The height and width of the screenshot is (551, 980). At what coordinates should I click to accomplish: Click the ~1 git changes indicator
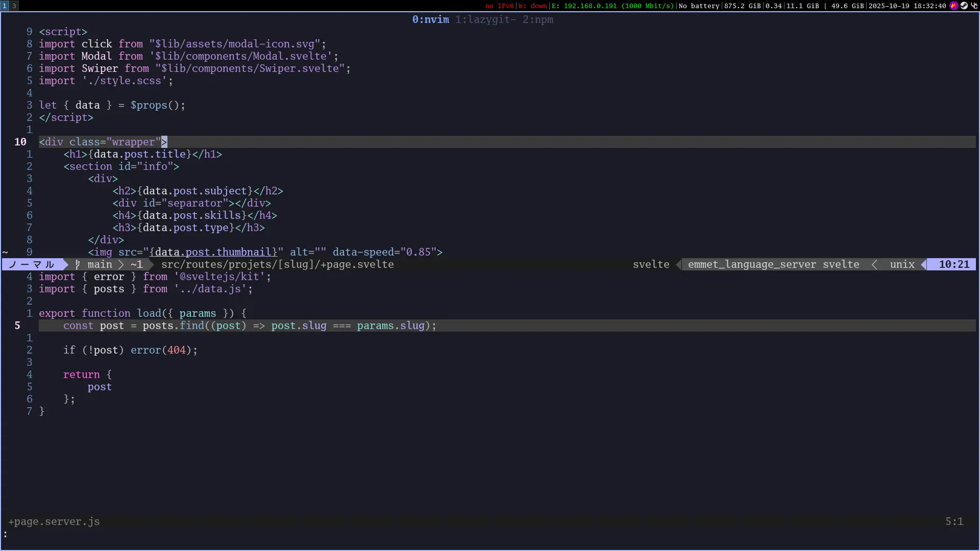[137, 264]
